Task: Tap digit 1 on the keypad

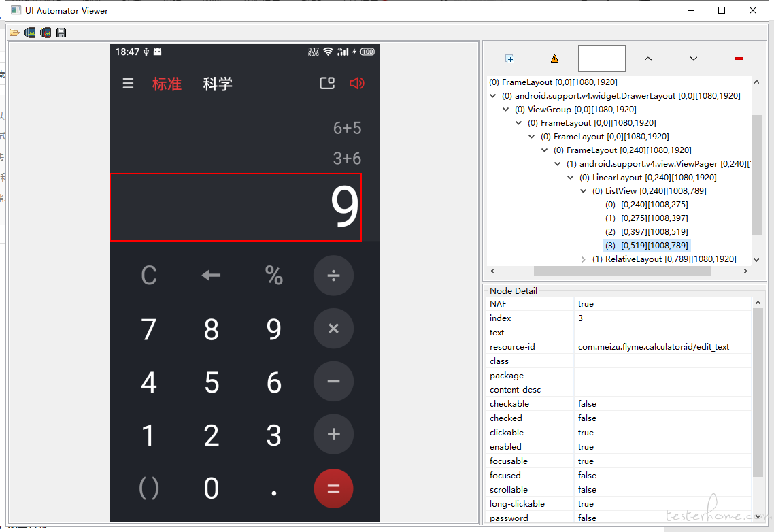Action: point(148,435)
